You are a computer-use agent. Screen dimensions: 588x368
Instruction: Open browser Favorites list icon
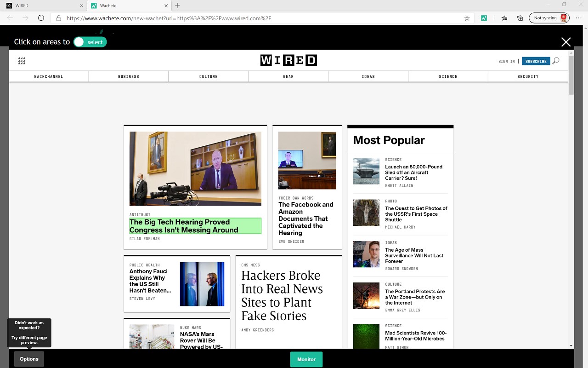pyautogui.click(x=504, y=18)
